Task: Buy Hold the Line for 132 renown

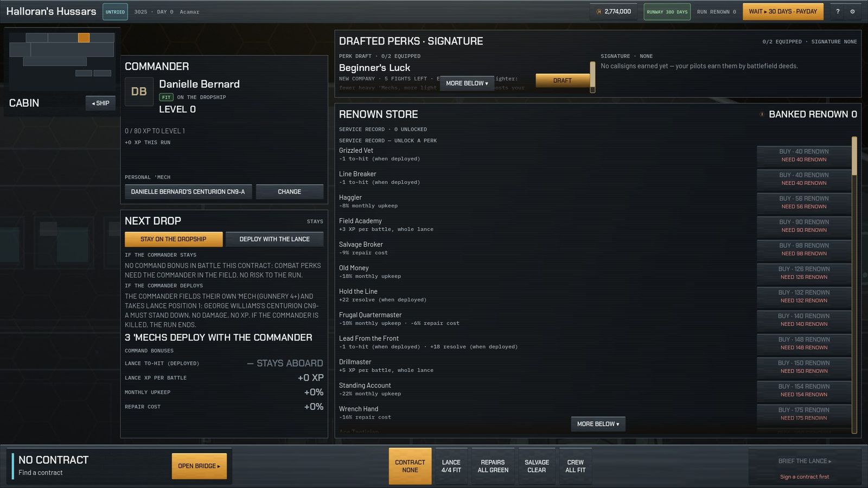Action: [x=803, y=297]
